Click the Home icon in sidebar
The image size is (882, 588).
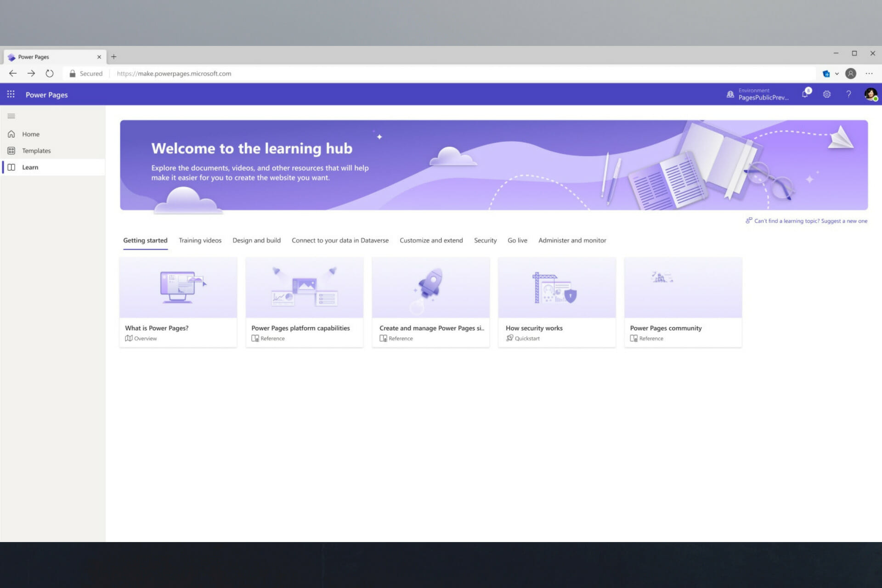point(11,134)
